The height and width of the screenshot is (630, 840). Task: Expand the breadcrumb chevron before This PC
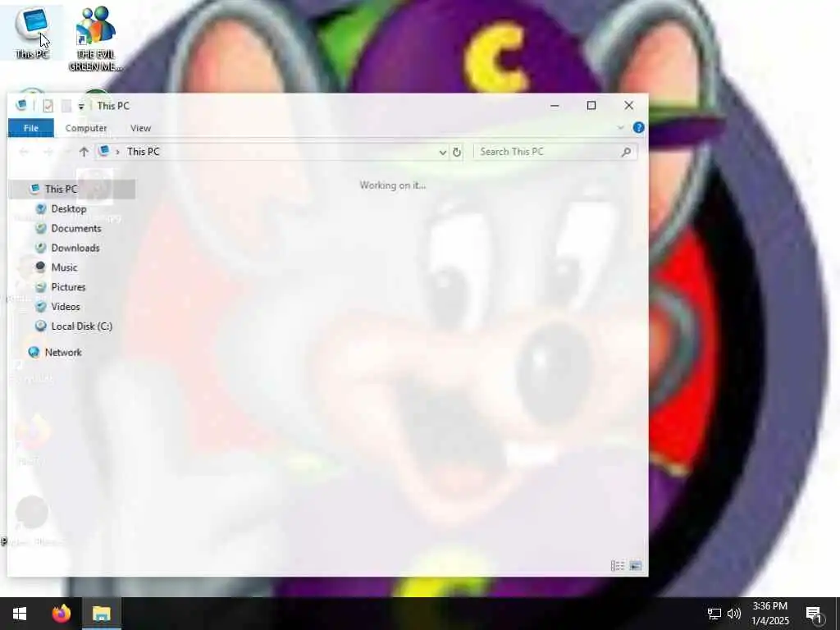click(117, 152)
